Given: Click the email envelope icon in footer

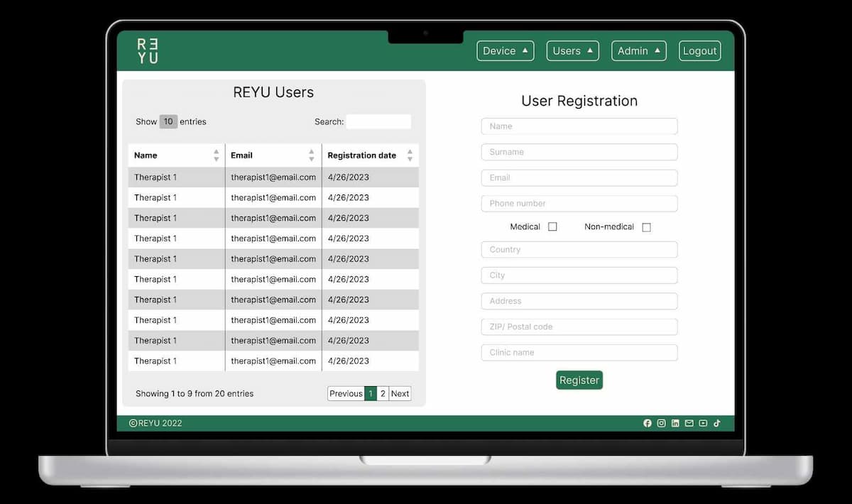Looking at the screenshot, I should (x=689, y=423).
